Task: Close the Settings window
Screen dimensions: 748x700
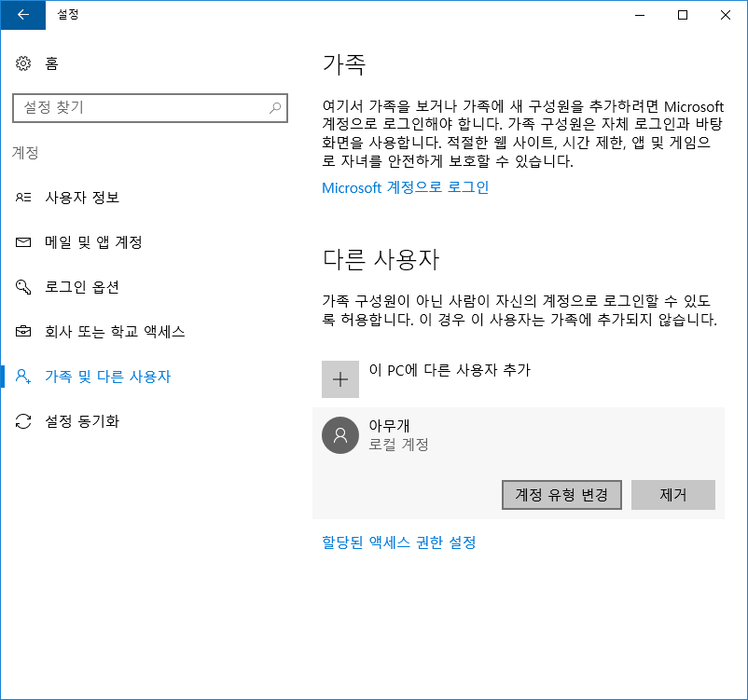Action: point(726,15)
